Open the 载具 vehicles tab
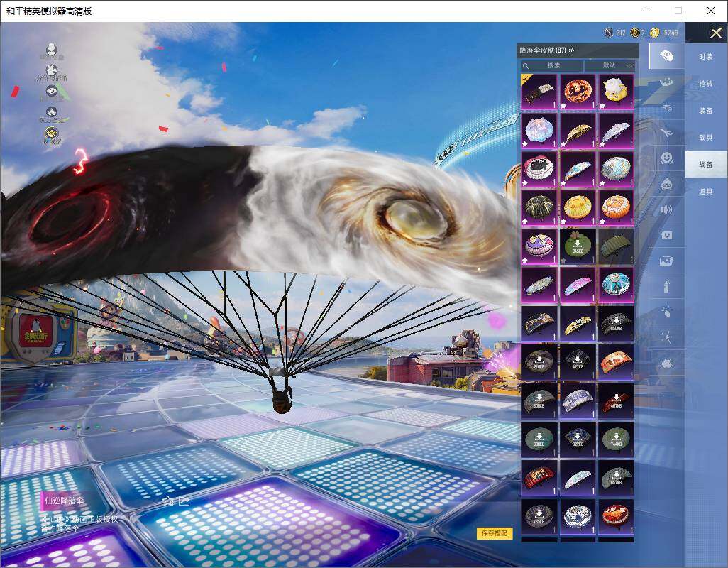 [x=706, y=138]
